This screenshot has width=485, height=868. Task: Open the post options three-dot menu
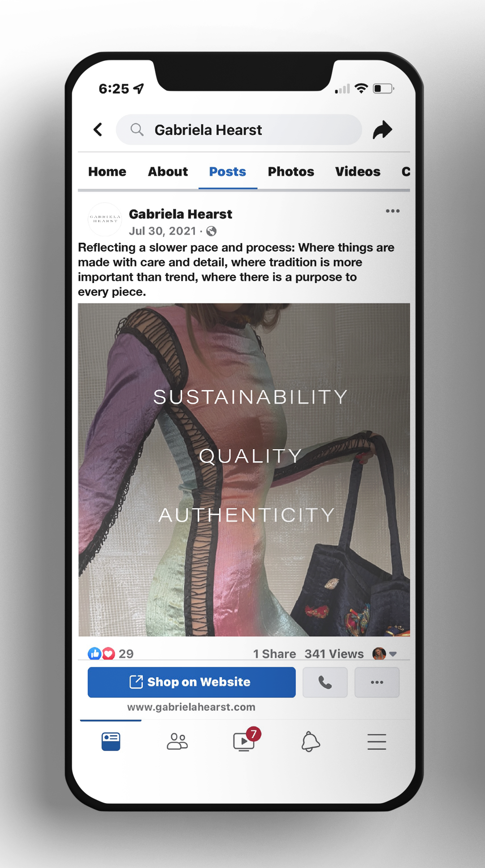(x=393, y=211)
